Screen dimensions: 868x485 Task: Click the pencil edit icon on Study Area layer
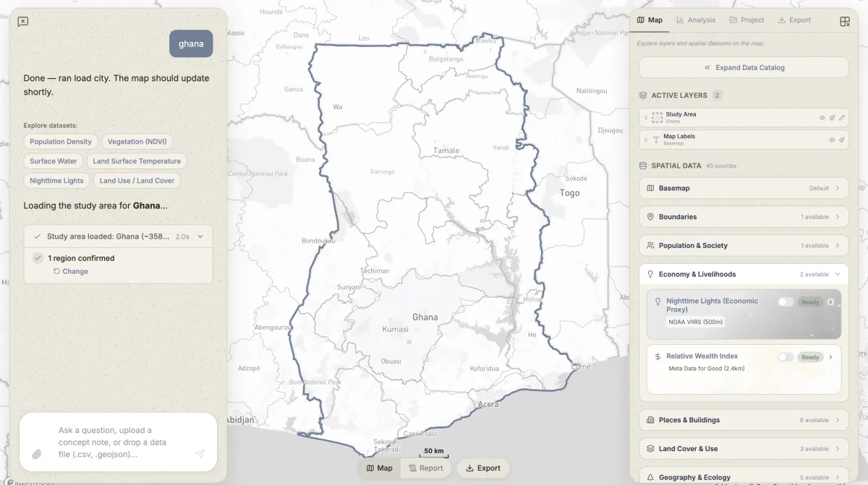(x=842, y=118)
